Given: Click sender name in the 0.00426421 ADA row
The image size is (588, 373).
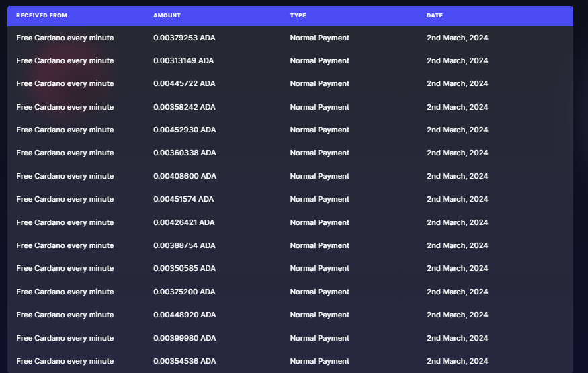Looking at the screenshot, I should [x=65, y=223].
